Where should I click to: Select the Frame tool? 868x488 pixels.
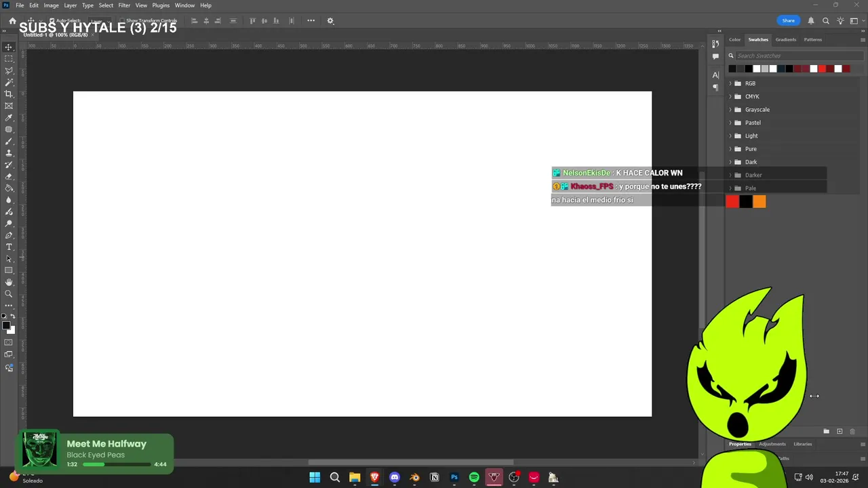[9, 106]
